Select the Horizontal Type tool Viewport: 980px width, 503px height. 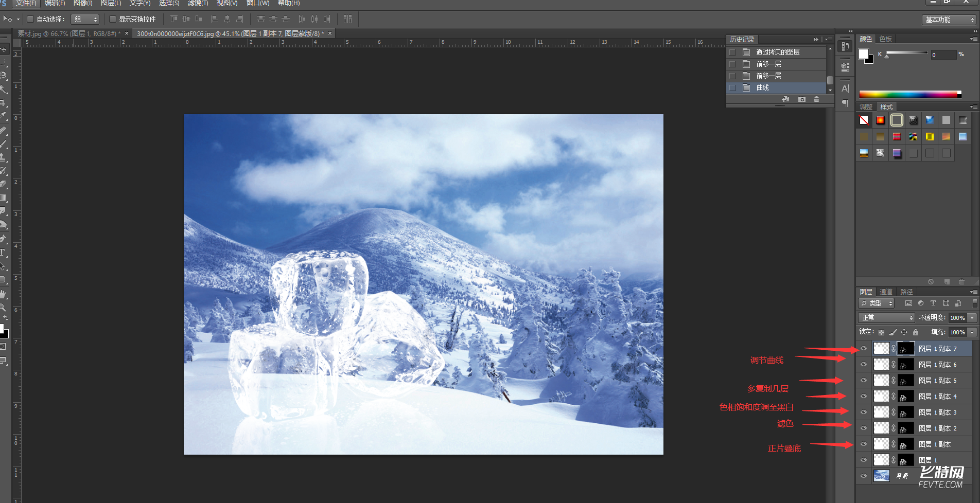tap(3, 253)
